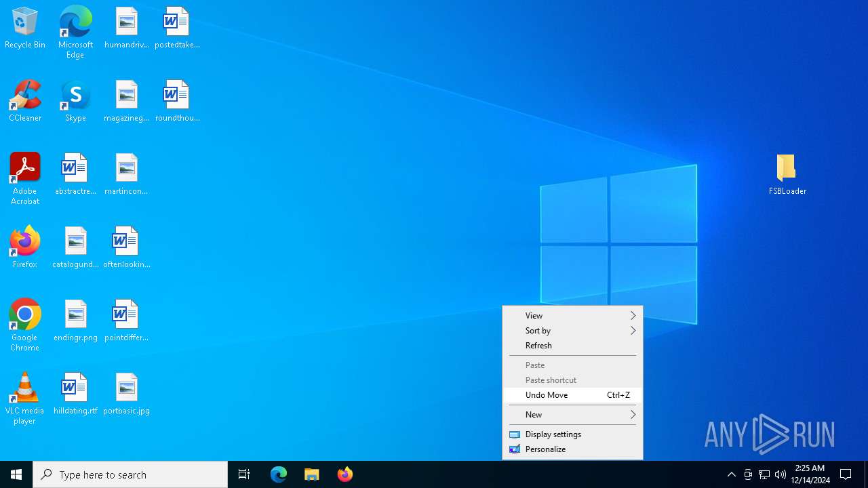Choose Undo Move in the context menu
Screen dimensions: 868x488
pyautogui.click(x=572, y=395)
